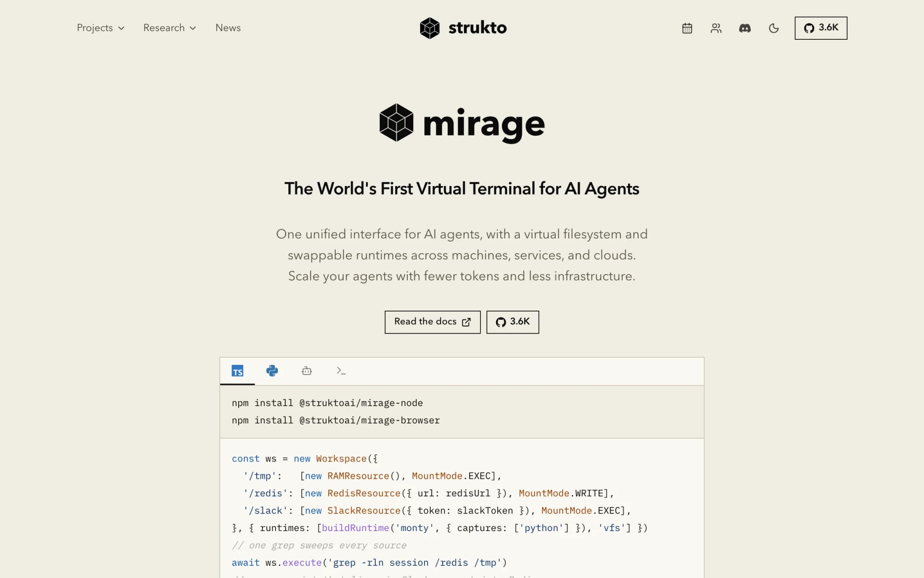924x578 pixels.
Task: Click the comment 'one grep sweeps every source'
Action: coord(319,545)
